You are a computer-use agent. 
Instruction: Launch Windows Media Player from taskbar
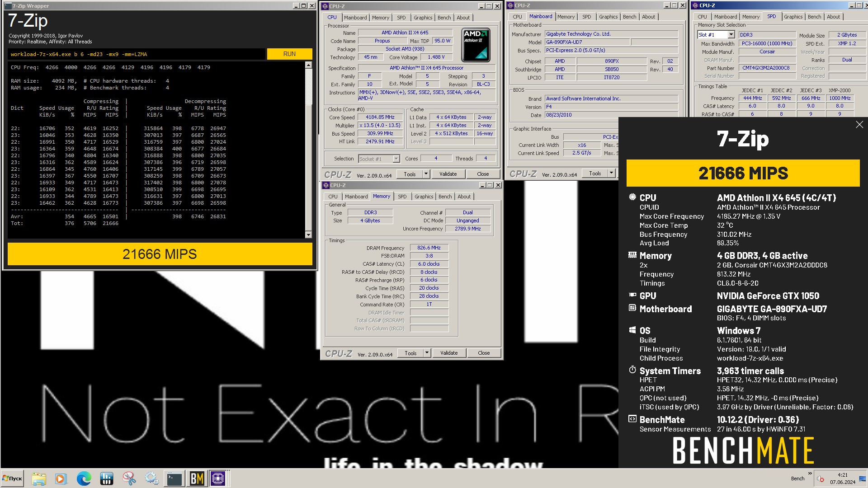pos(61,479)
